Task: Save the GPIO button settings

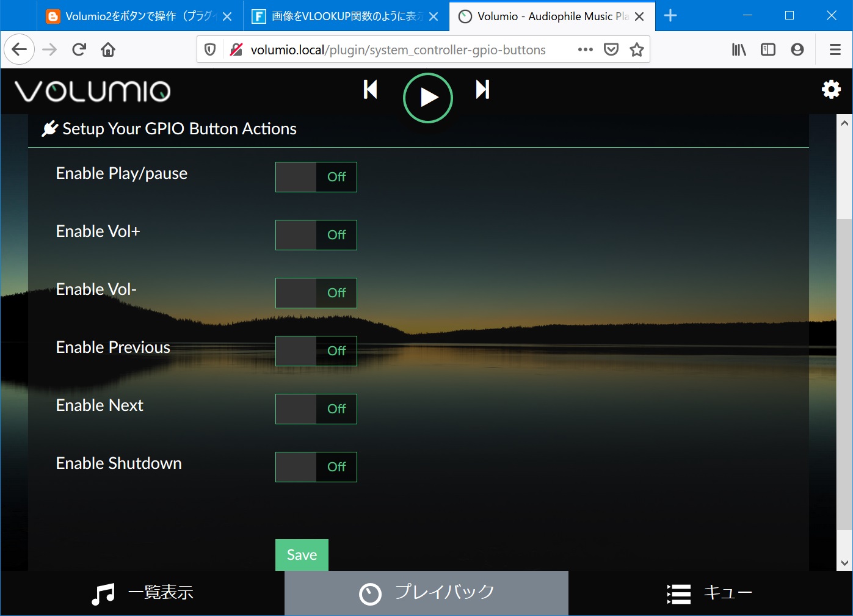Action: click(x=301, y=554)
